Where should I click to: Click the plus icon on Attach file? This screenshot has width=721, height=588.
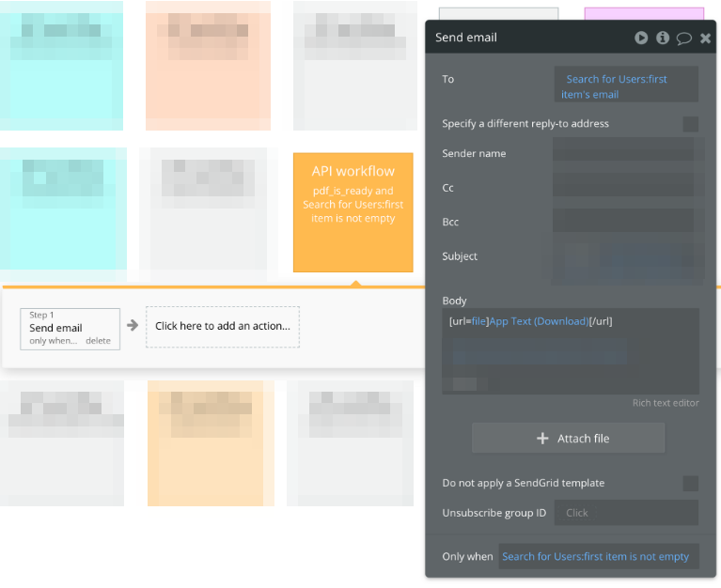[542, 439]
